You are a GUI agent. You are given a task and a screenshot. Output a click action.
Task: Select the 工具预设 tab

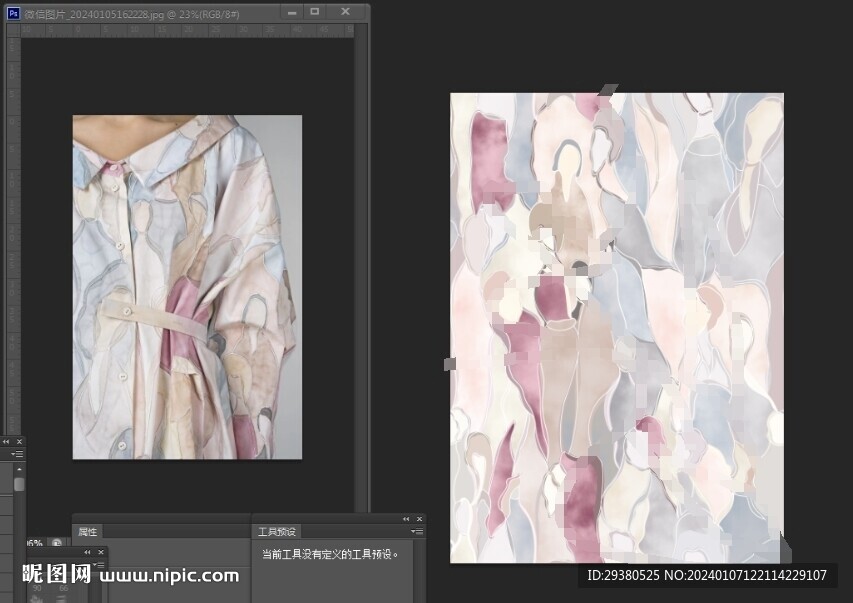(x=275, y=532)
